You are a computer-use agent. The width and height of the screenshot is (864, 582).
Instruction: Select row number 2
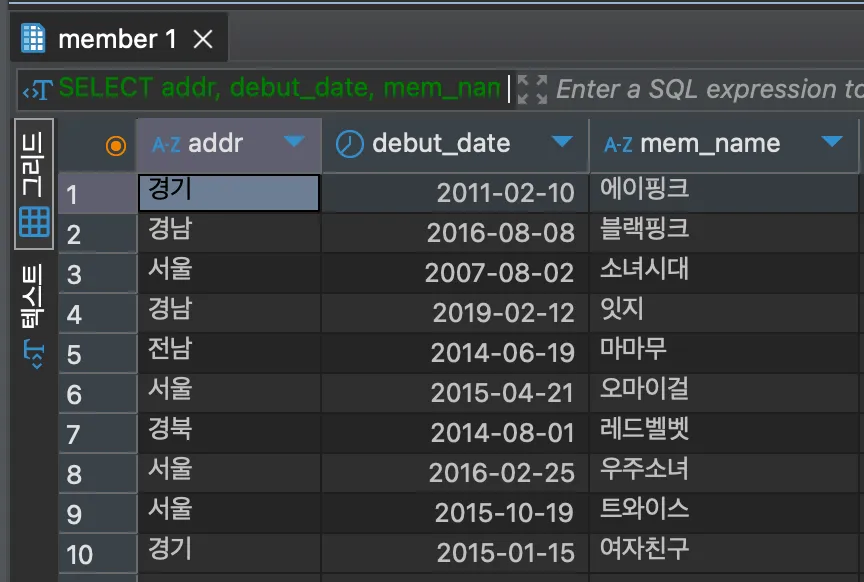(98, 234)
